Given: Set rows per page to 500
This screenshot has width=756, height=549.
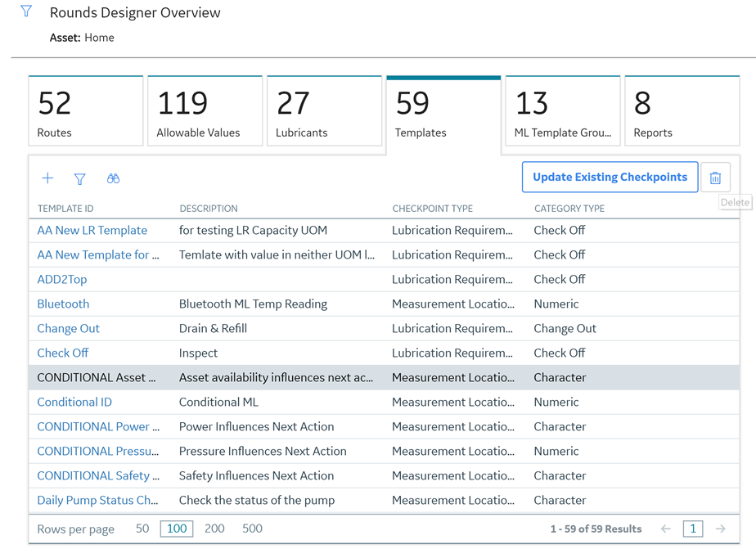Looking at the screenshot, I should [x=252, y=529].
